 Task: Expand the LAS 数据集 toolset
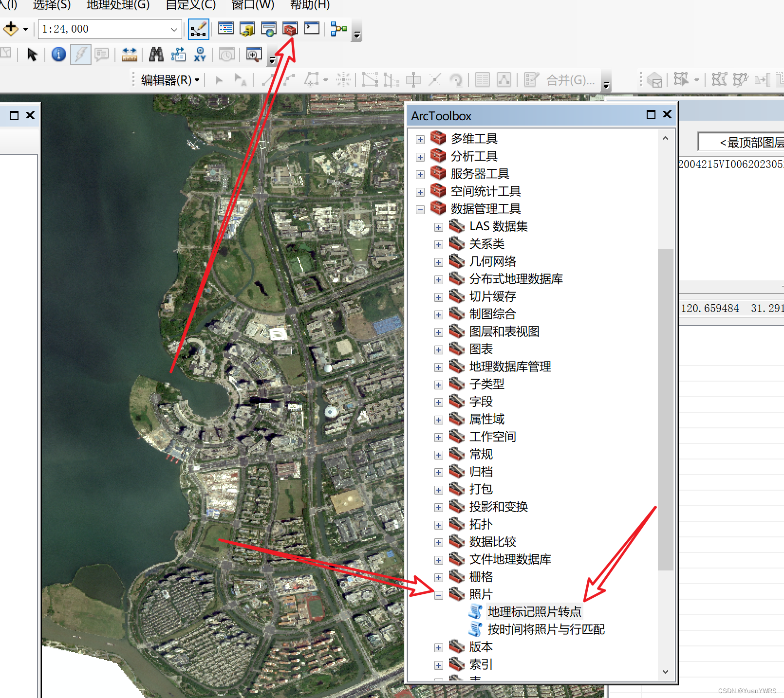(439, 227)
